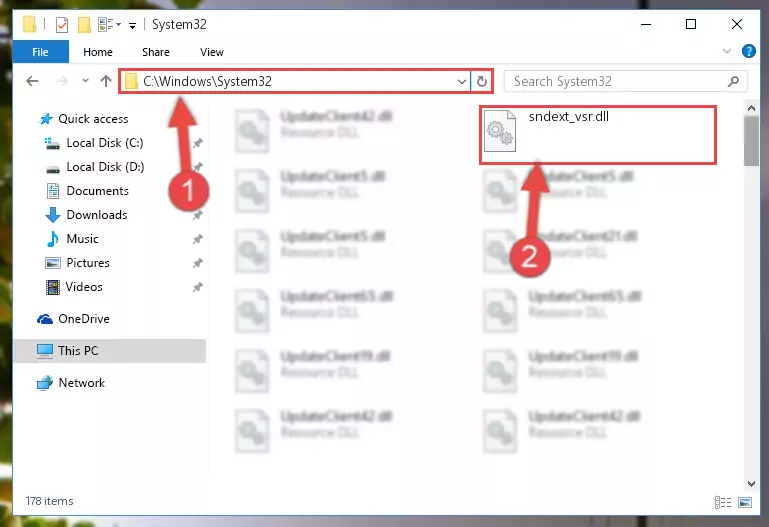Click the Properties quick access toolbar icon
The height and width of the screenshot is (527, 769).
62,25
